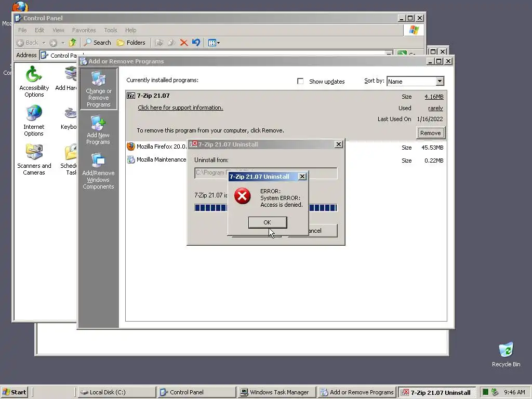Select Add New Programs sidebar icon
Image resolution: width=532 pixels, height=399 pixels.
[98, 130]
